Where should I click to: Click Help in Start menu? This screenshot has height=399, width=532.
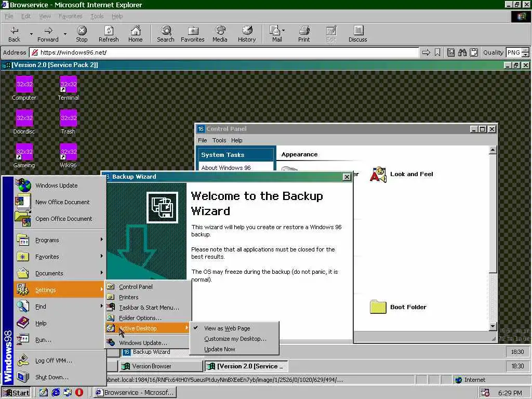pyautogui.click(x=59, y=323)
